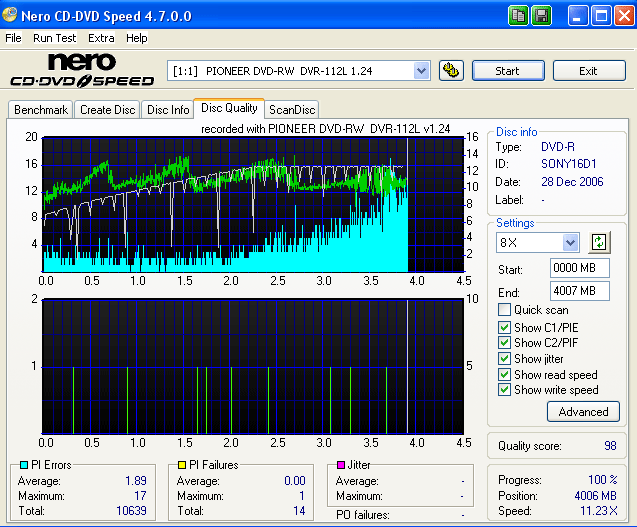Click PI Errors maximum value 17
This screenshot has width=637, height=527.
tap(141, 496)
